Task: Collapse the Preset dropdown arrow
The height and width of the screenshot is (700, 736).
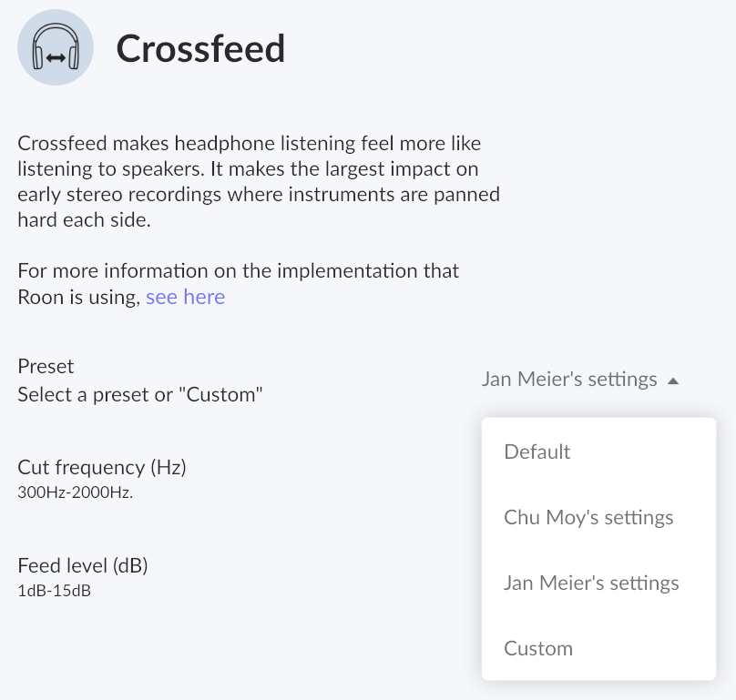Action: click(673, 380)
